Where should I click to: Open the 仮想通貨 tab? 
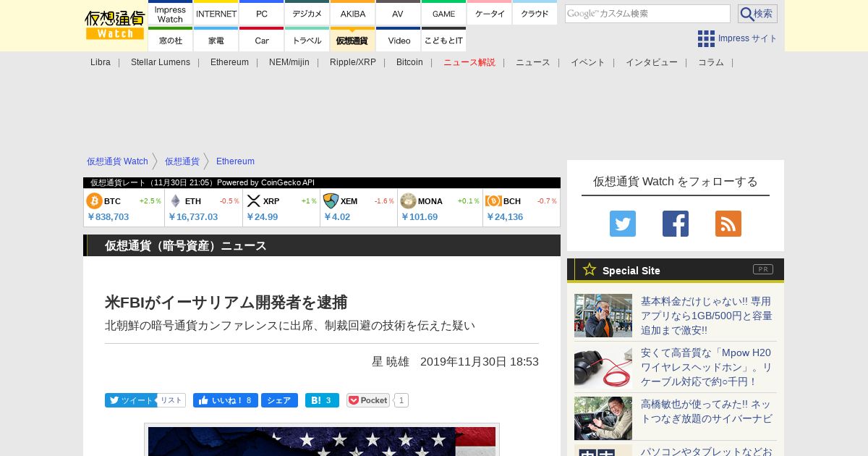point(352,40)
